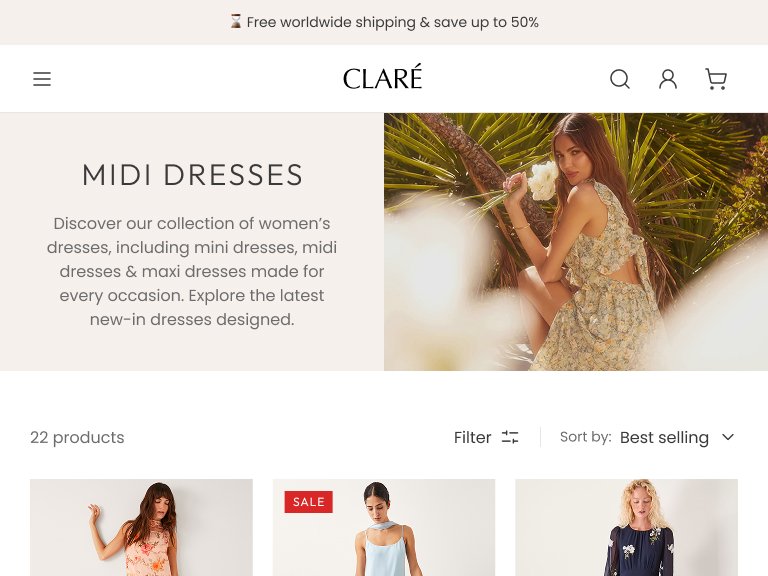This screenshot has height=576, width=768.
Task: Select the navy floral dress thumbnail
Action: [626, 528]
